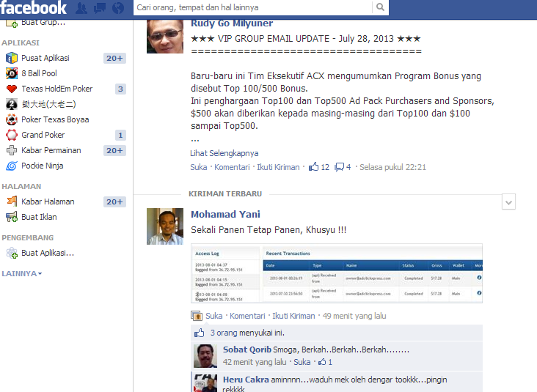Open 8 Ball Pool app
Viewport: 537px width, 392px height.
(x=39, y=73)
